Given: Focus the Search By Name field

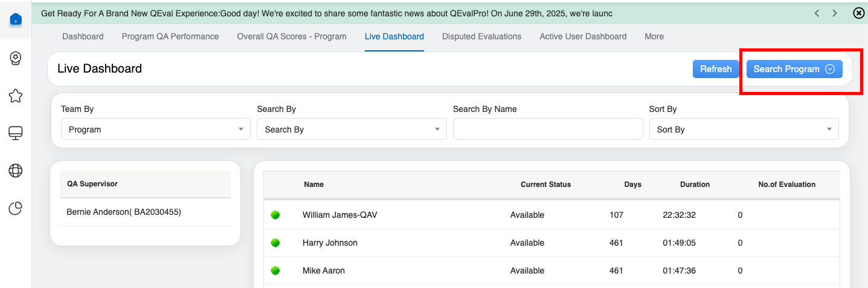Looking at the screenshot, I should tap(547, 129).
